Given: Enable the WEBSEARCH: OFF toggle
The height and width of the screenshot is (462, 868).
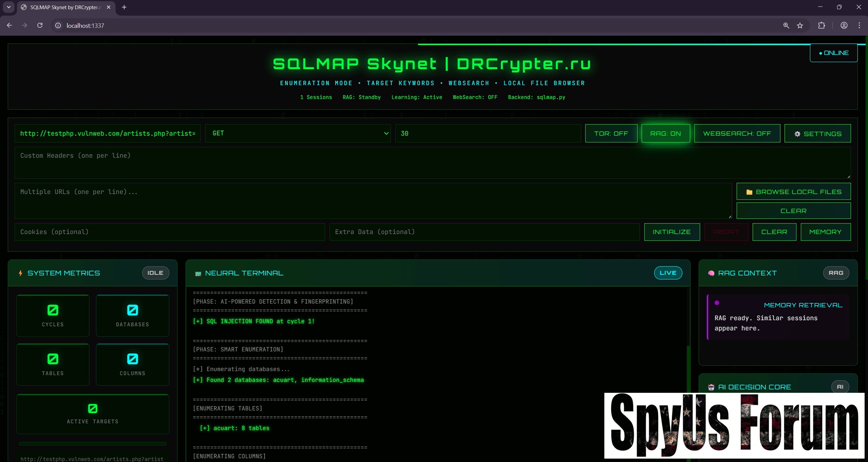Looking at the screenshot, I should [737, 133].
